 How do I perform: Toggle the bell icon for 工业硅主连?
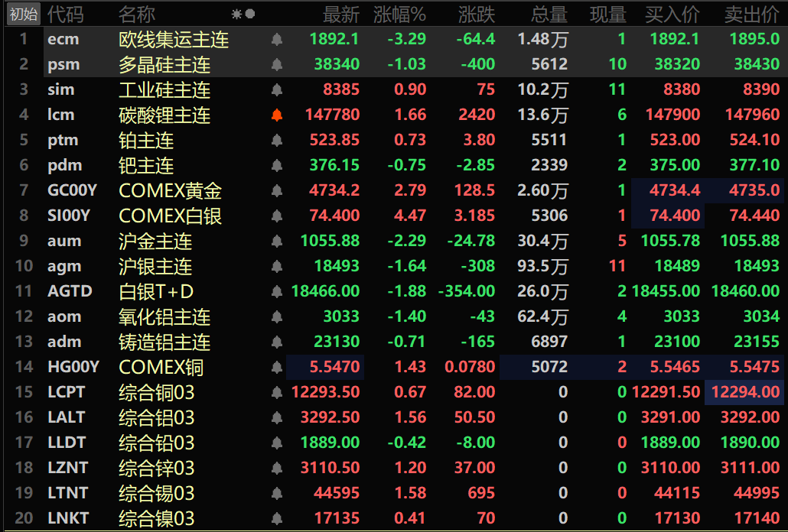tap(276, 90)
